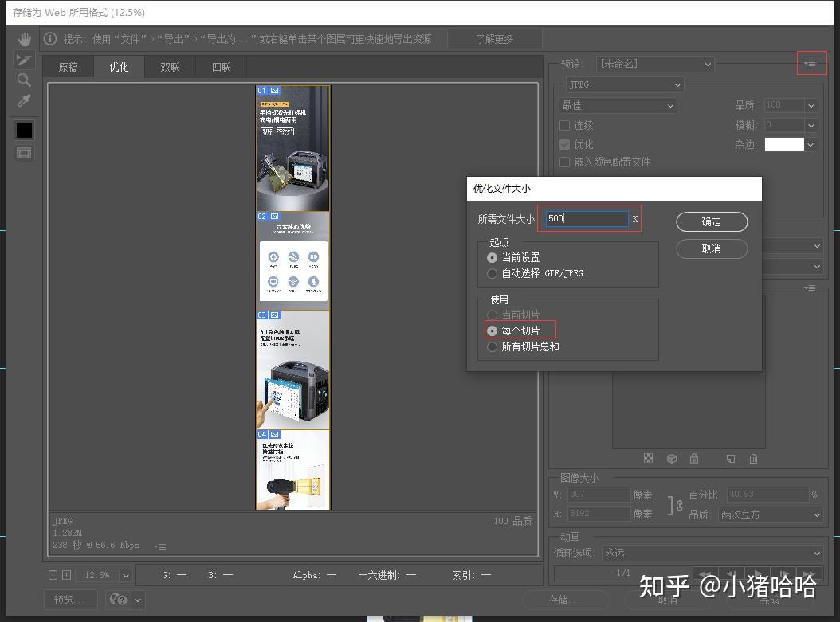The image size is (840, 622).
Task: Choose the Zoom magnifier tool
Action: (24, 80)
